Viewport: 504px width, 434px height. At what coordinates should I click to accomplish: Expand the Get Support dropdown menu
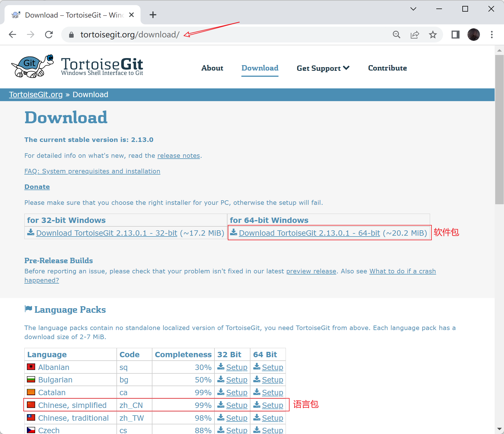click(323, 68)
